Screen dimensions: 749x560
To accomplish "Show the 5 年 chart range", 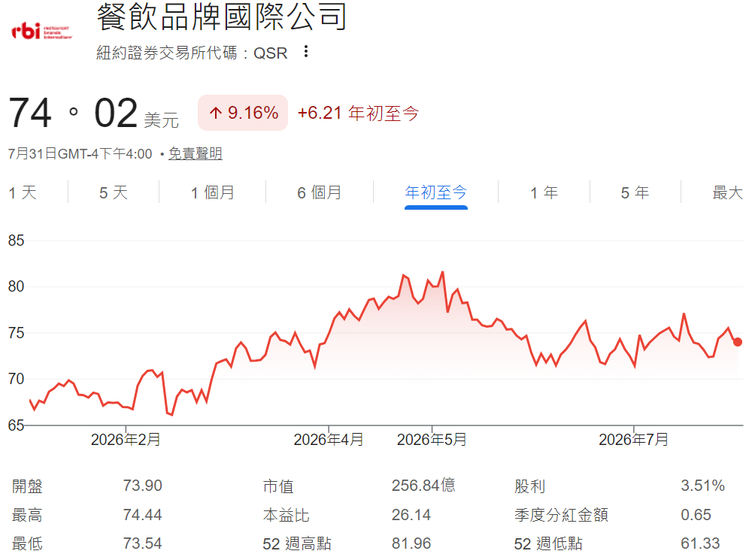I will coord(635,192).
